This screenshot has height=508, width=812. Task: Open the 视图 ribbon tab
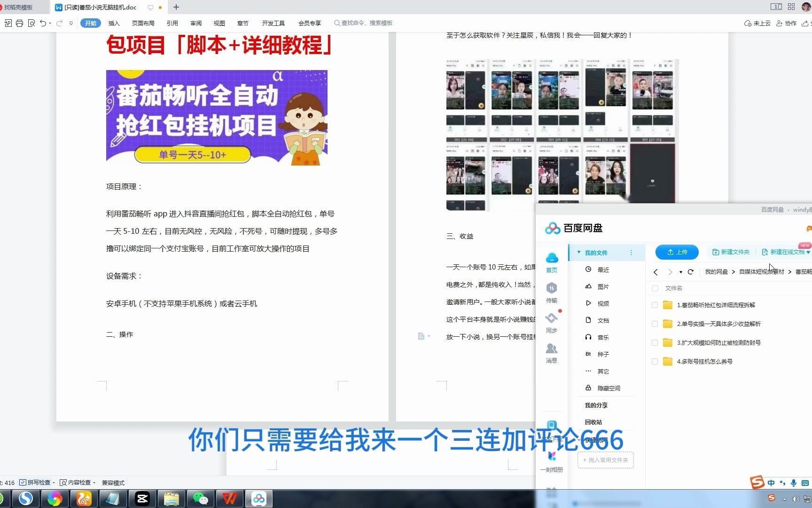[219, 23]
